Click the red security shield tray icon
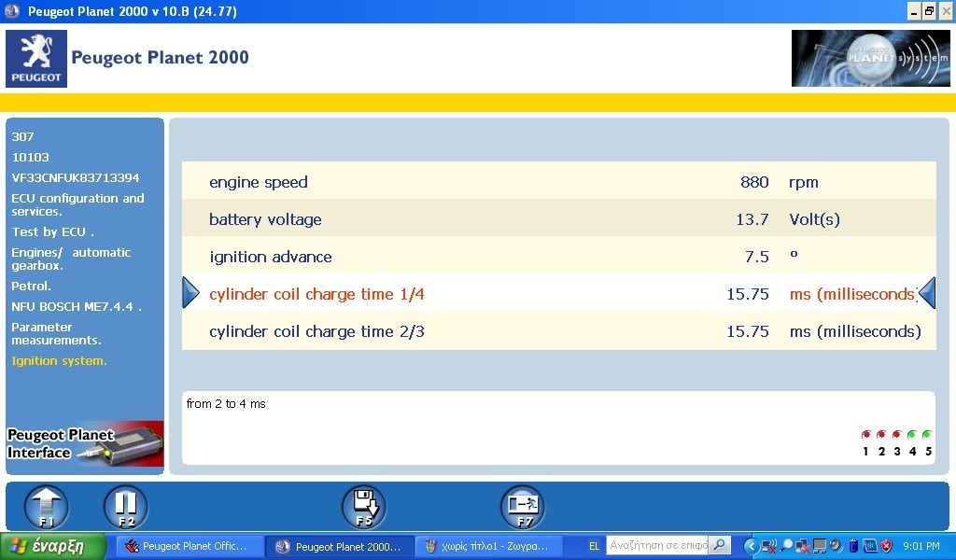 pos(887,546)
